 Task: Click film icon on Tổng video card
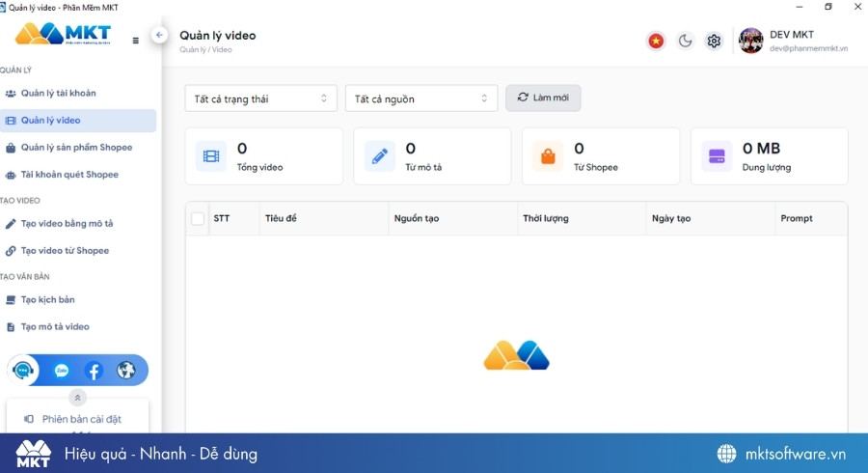coord(211,156)
